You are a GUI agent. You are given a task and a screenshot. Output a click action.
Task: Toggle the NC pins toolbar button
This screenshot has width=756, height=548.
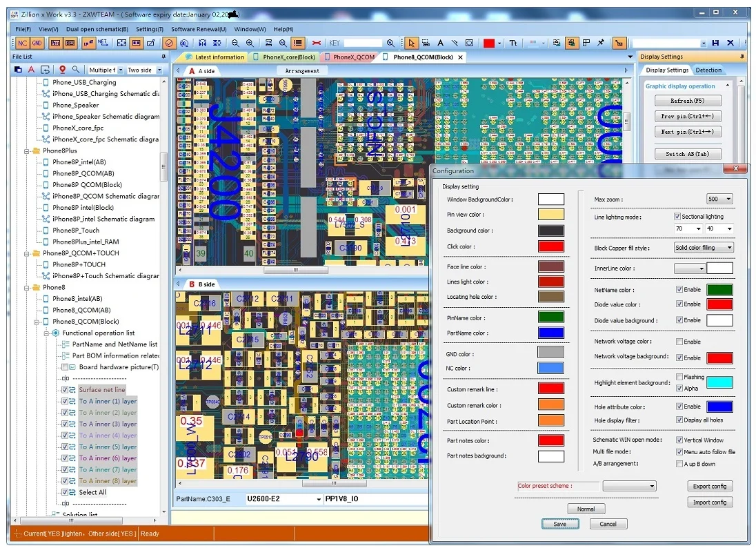point(22,43)
